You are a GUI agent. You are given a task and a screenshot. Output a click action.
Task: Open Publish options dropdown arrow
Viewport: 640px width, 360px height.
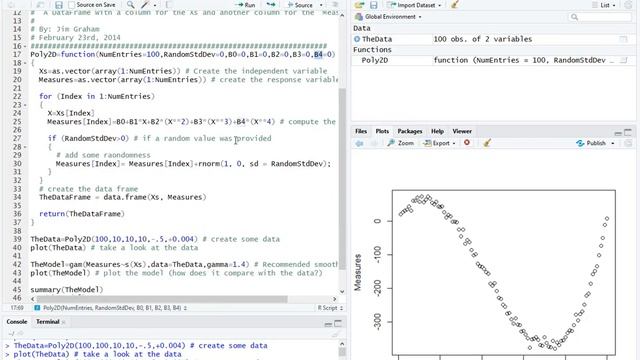613,144
